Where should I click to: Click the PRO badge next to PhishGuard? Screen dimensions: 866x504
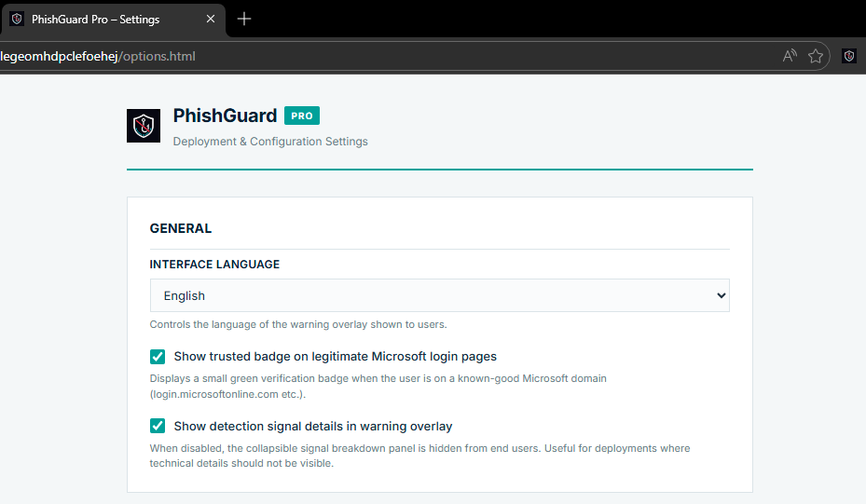click(x=302, y=116)
